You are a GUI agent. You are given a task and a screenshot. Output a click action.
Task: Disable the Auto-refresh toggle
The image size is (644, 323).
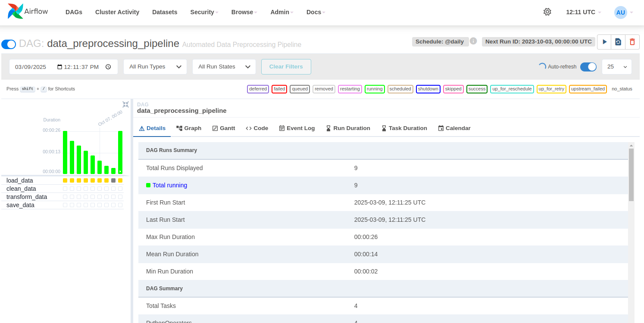pos(588,67)
